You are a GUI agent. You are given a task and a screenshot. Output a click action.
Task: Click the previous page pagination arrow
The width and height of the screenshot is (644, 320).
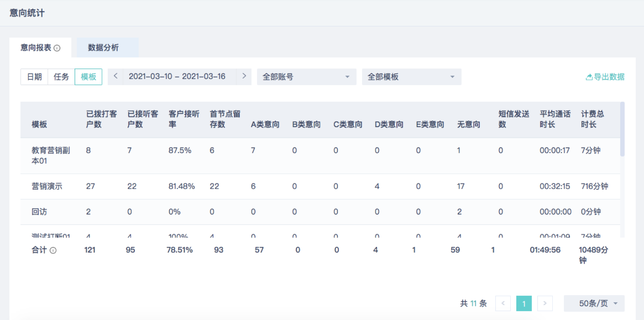503,303
